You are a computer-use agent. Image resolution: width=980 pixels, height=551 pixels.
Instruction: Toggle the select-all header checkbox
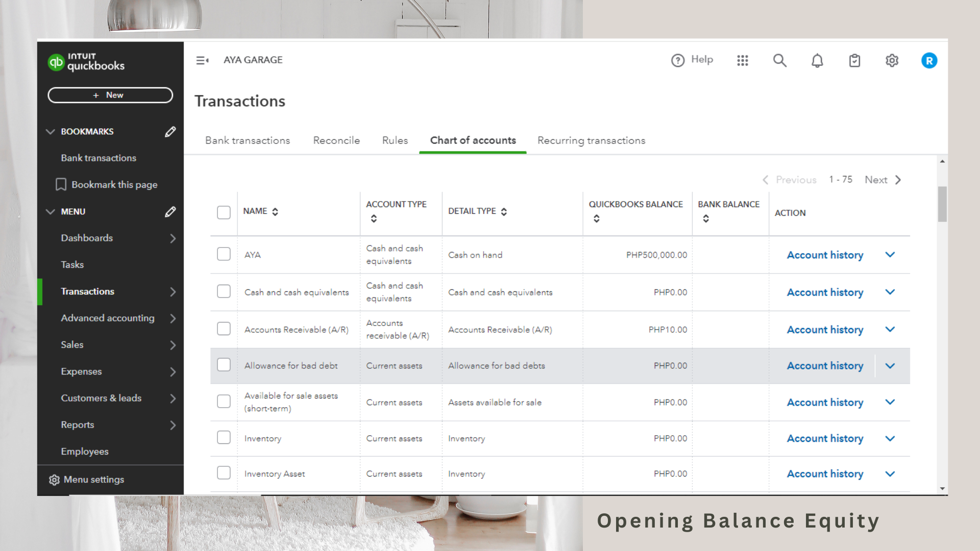[224, 212]
